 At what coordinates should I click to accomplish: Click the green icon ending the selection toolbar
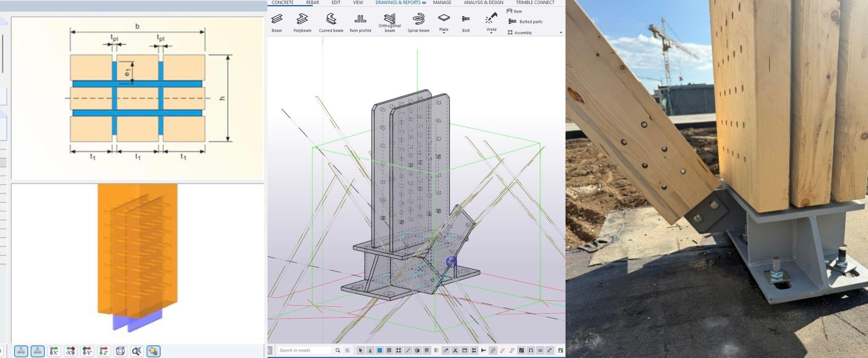coord(561,350)
